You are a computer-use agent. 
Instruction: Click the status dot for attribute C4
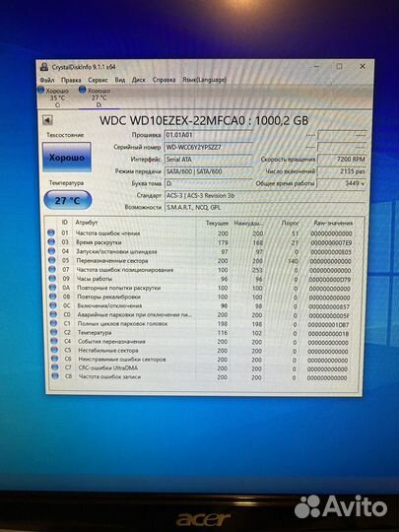click(54, 341)
